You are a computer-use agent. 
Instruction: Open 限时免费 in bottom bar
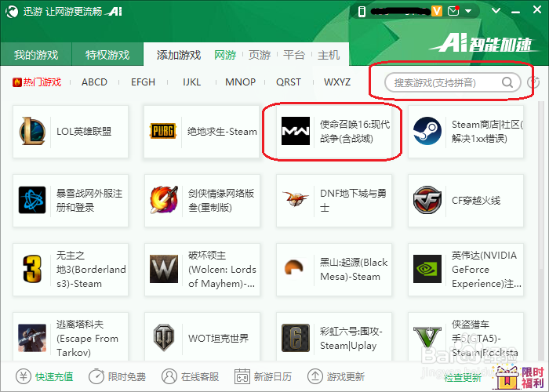tap(117, 376)
